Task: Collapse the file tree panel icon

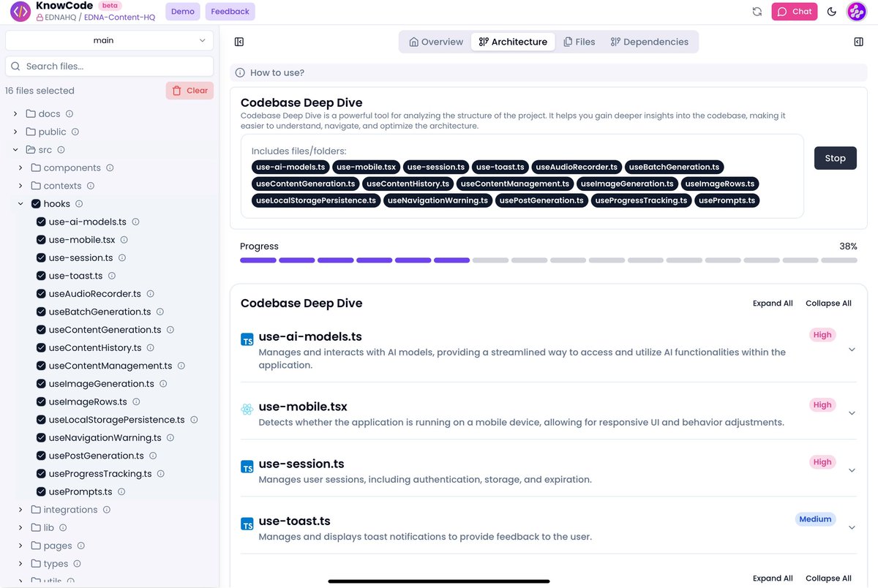Action: [x=239, y=42]
